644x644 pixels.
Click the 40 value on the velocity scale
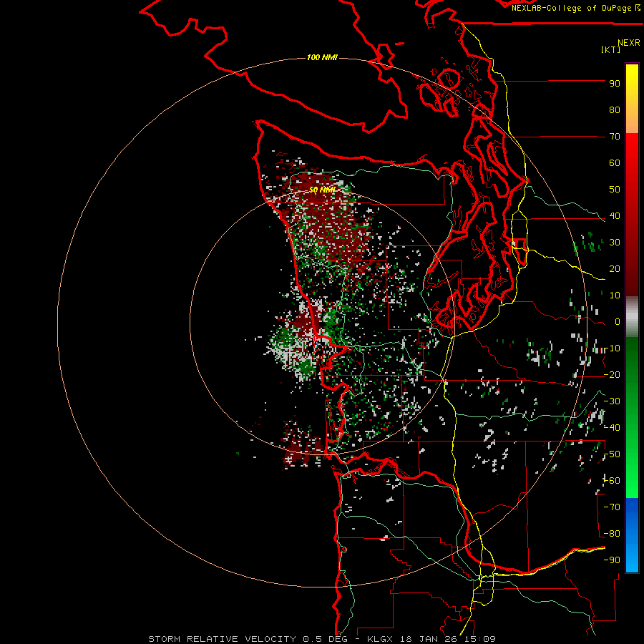[x=615, y=216]
